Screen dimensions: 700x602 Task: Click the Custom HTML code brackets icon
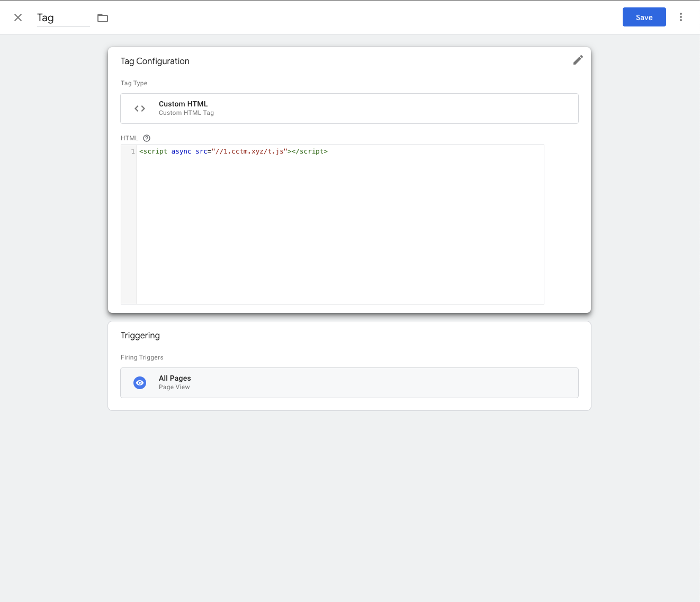[x=140, y=109]
